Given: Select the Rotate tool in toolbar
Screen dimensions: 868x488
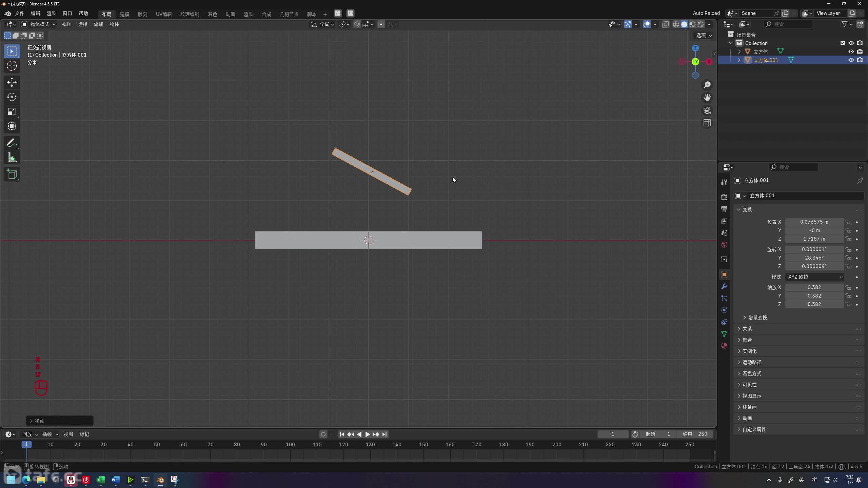Looking at the screenshot, I should pos(12,97).
